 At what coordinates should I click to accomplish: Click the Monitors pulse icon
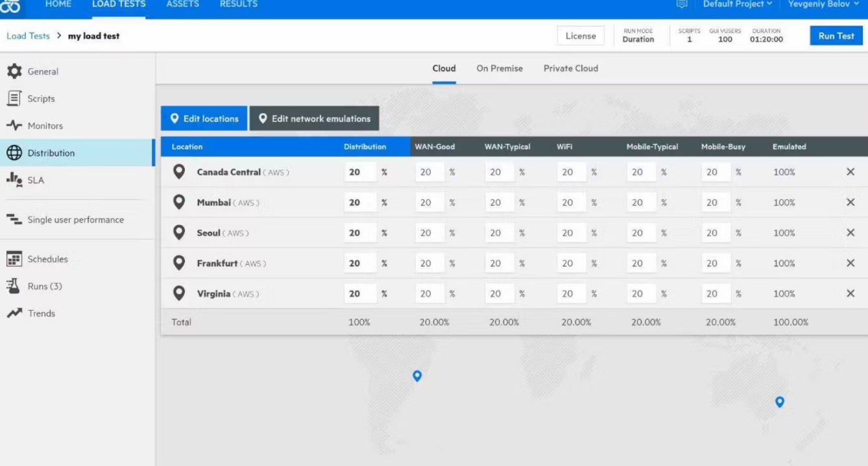coord(14,126)
